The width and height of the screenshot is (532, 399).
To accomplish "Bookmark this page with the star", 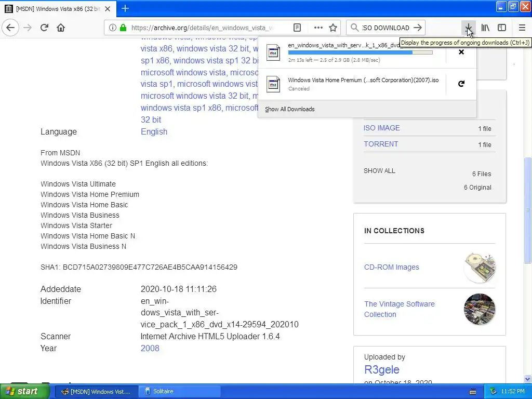I will [x=333, y=28].
